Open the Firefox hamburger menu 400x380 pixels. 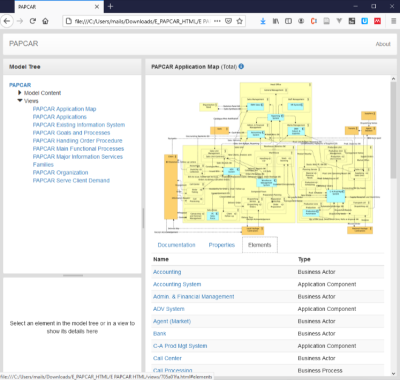pos(393,21)
